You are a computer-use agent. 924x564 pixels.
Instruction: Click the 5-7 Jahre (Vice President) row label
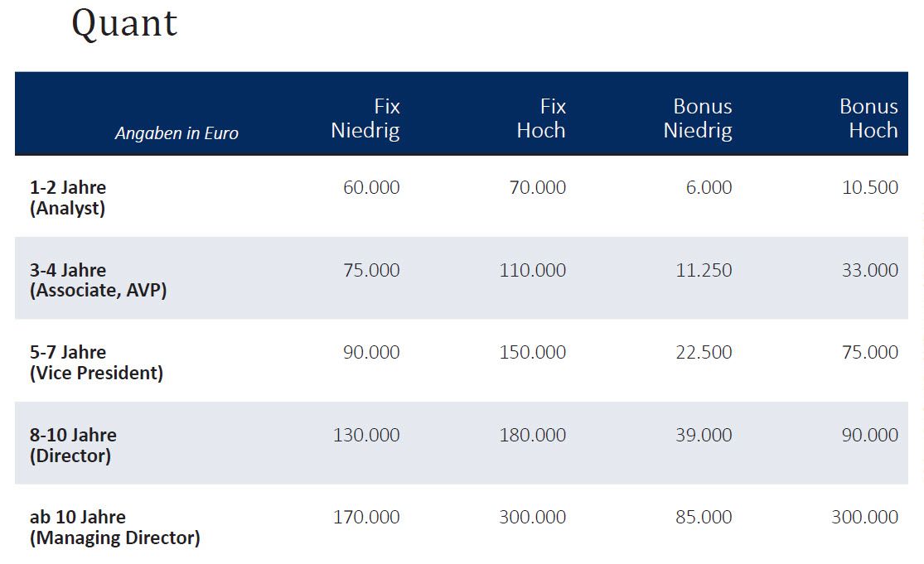96,363
